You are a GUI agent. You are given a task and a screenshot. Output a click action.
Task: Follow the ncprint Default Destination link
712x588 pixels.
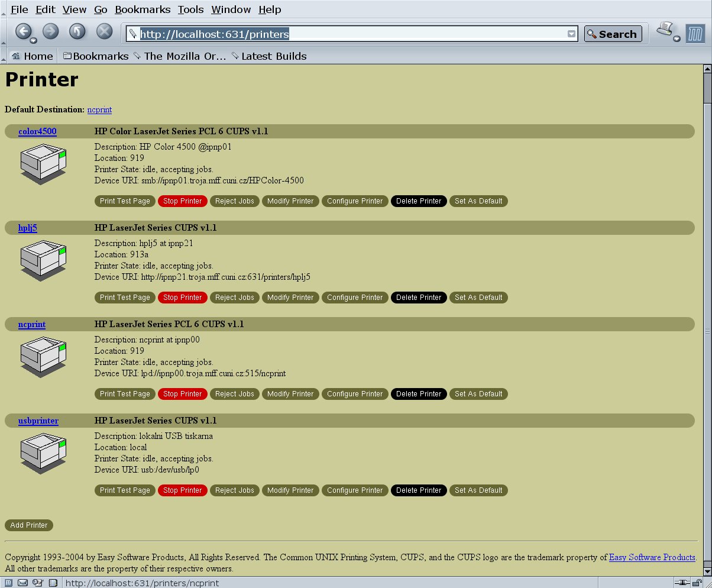coord(99,109)
